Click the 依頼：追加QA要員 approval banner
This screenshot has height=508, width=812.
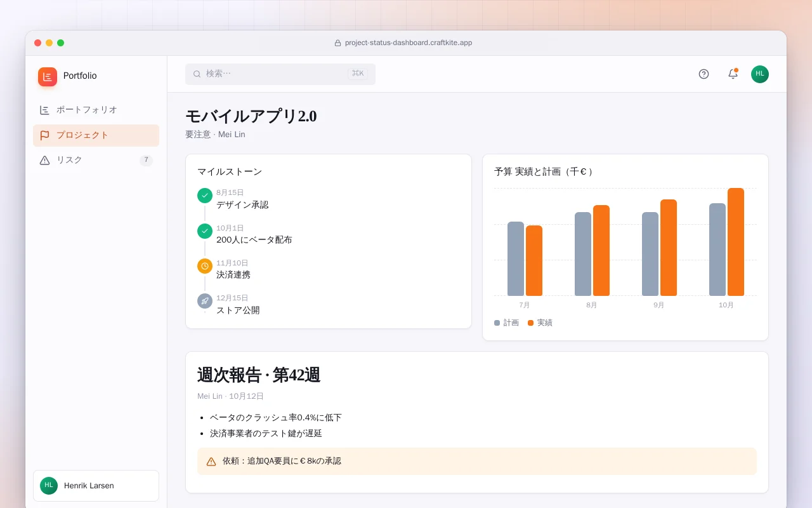point(477,462)
